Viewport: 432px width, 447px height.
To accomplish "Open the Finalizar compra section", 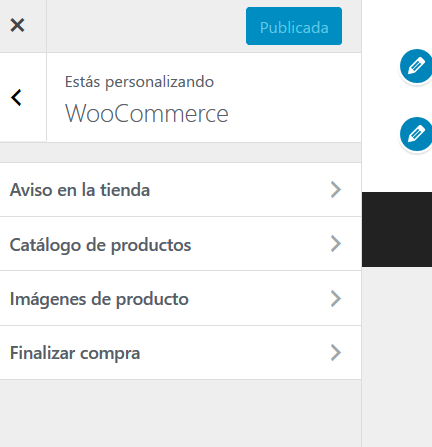I will pyautogui.click(x=180, y=353).
